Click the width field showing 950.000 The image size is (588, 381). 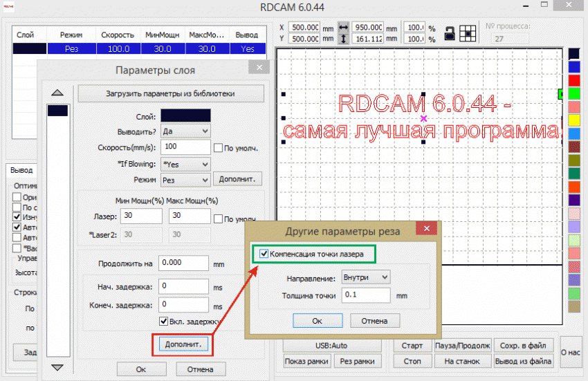pos(368,28)
